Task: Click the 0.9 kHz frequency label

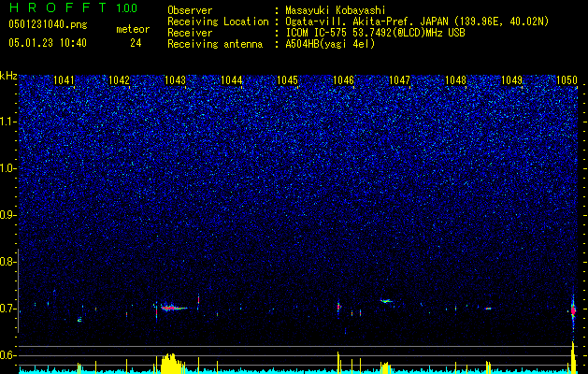Action: click(x=7, y=215)
